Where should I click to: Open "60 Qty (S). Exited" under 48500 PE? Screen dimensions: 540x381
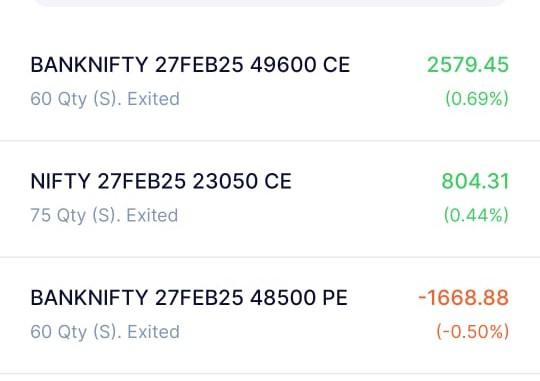point(105,332)
